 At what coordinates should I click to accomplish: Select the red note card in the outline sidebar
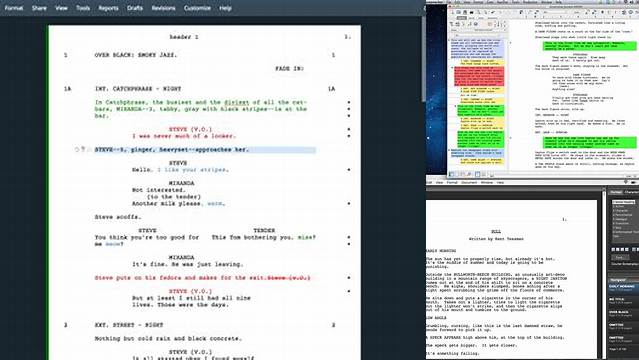[x=479, y=77]
